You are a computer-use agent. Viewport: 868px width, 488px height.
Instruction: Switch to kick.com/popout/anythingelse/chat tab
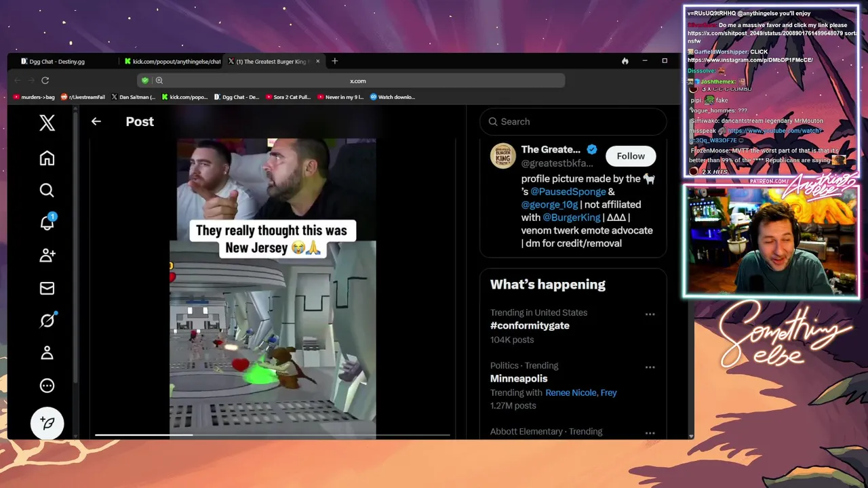[x=172, y=61]
